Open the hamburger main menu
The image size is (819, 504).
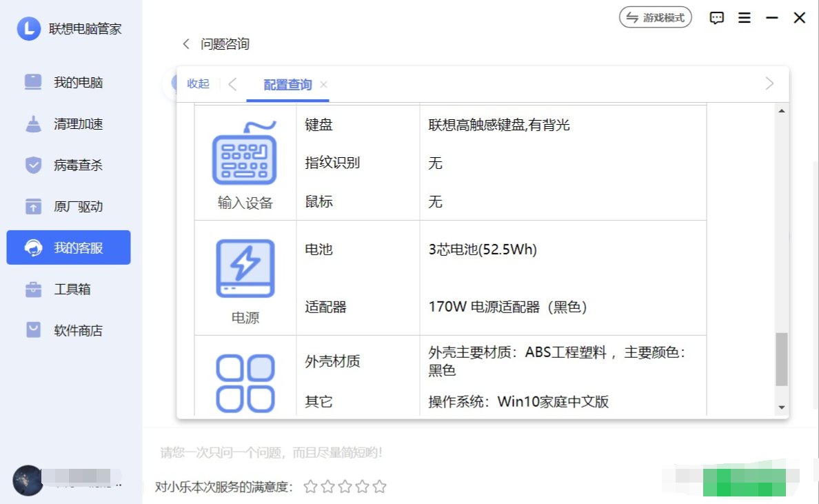[745, 18]
